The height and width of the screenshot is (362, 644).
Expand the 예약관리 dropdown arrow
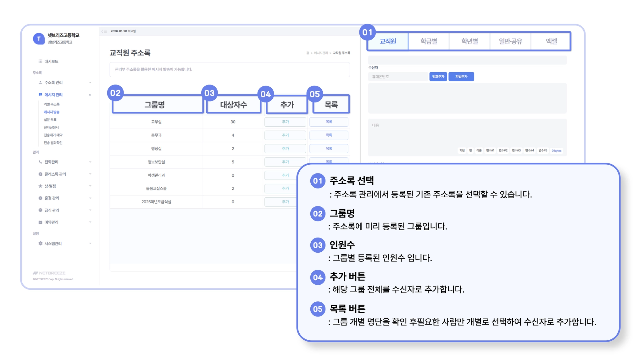pyautogui.click(x=90, y=222)
